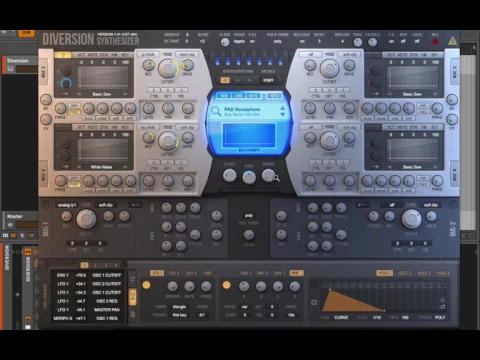Select the LFO 2 tab

[174, 273]
